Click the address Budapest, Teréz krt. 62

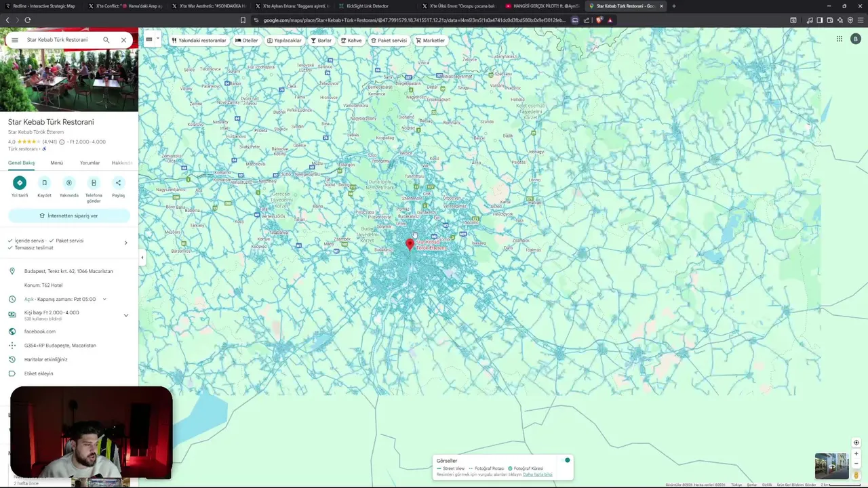(x=68, y=271)
